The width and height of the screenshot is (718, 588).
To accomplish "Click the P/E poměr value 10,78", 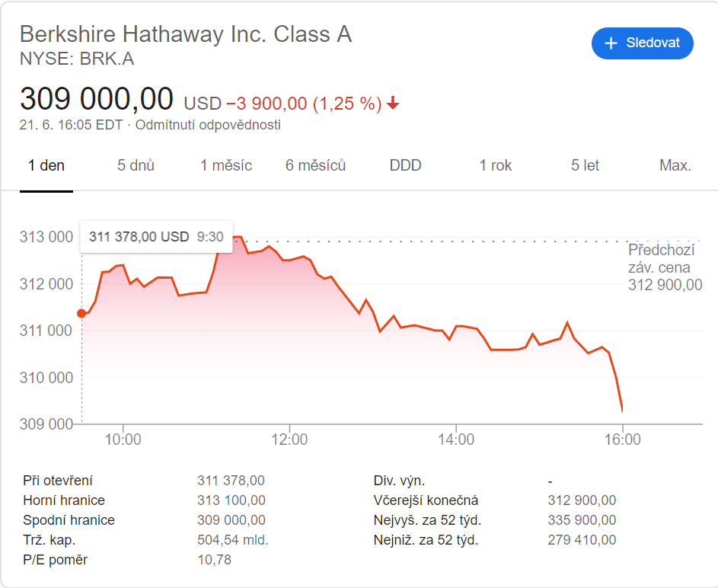I will 214,560.
